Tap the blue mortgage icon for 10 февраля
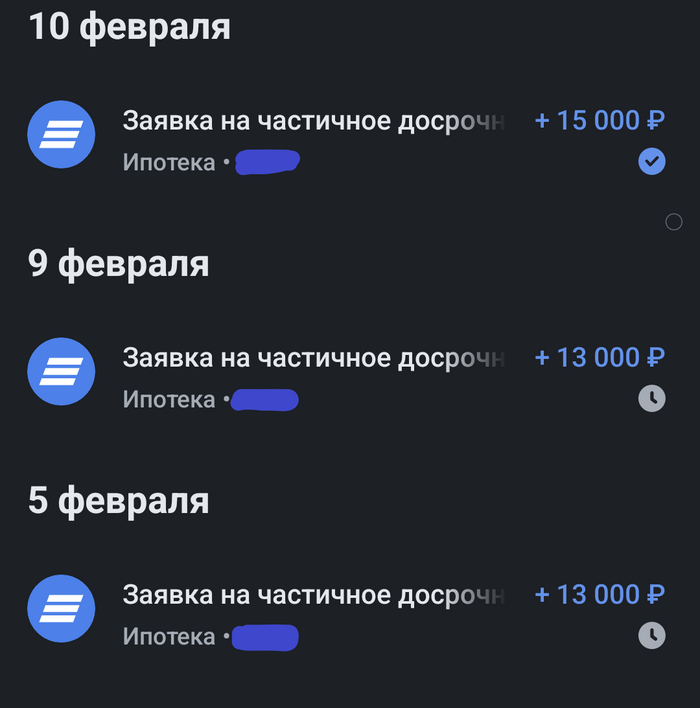The image size is (700, 708). point(61,135)
